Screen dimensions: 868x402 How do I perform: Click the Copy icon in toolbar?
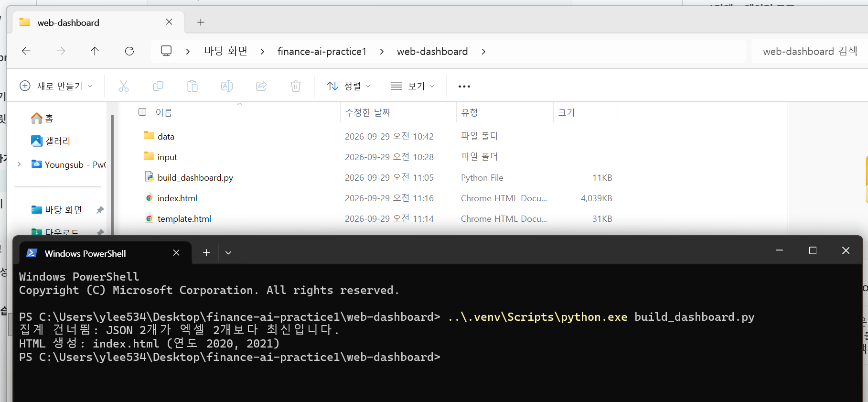point(158,86)
